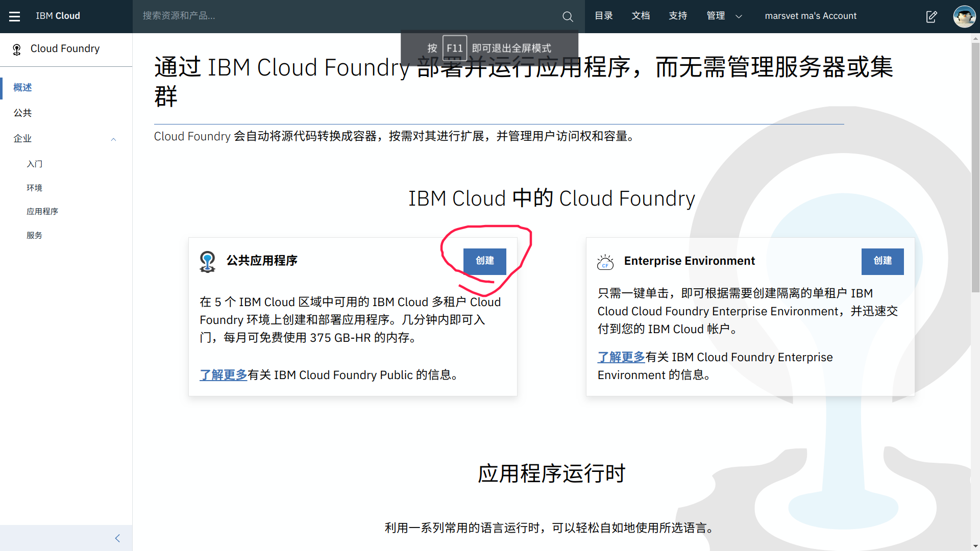Click the Enterprise Environment card heading

tap(690, 261)
